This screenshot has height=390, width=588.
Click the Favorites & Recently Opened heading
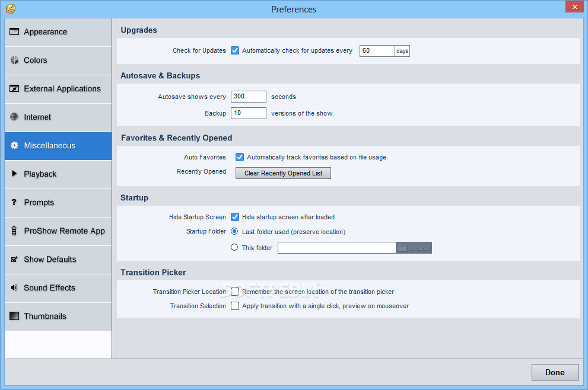tap(177, 138)
